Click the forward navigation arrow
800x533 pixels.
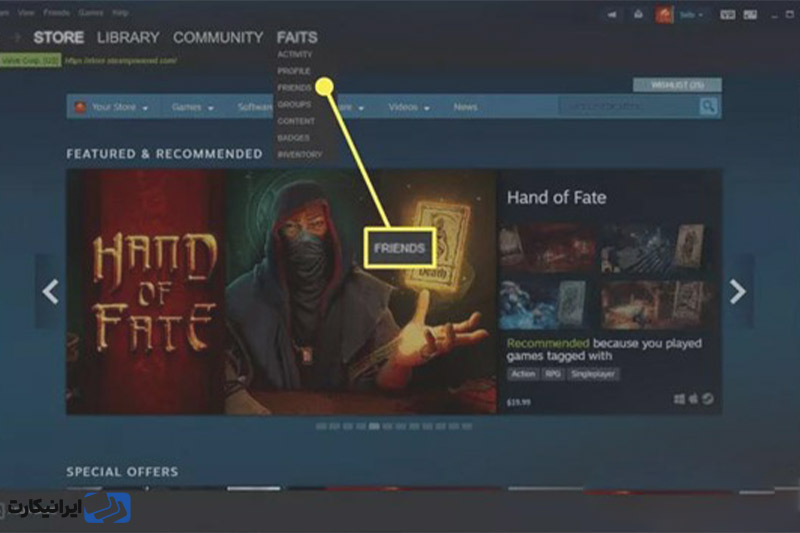point(17,37)
